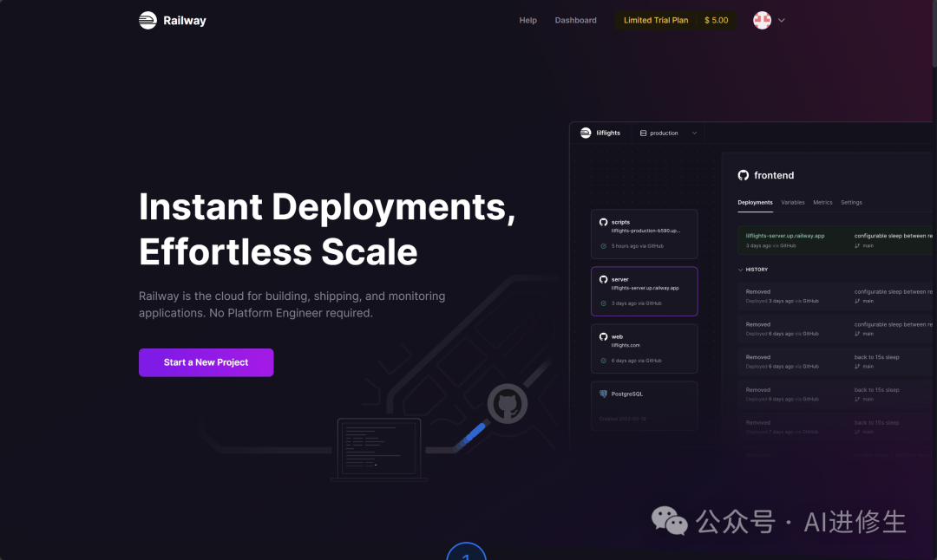Open the lilflights-server.up.railway.app active deployment
The height and width of the screenshot is (560, 937).
[835, 241]
